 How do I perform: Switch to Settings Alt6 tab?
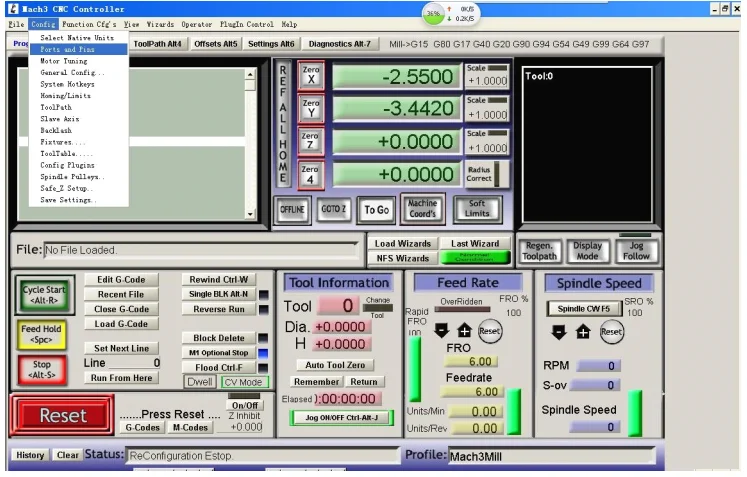[x=271, y=44]
